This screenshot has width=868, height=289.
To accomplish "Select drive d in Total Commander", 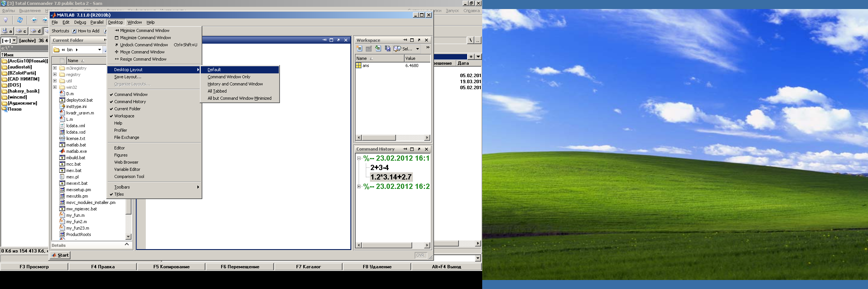I will [35, 31].
